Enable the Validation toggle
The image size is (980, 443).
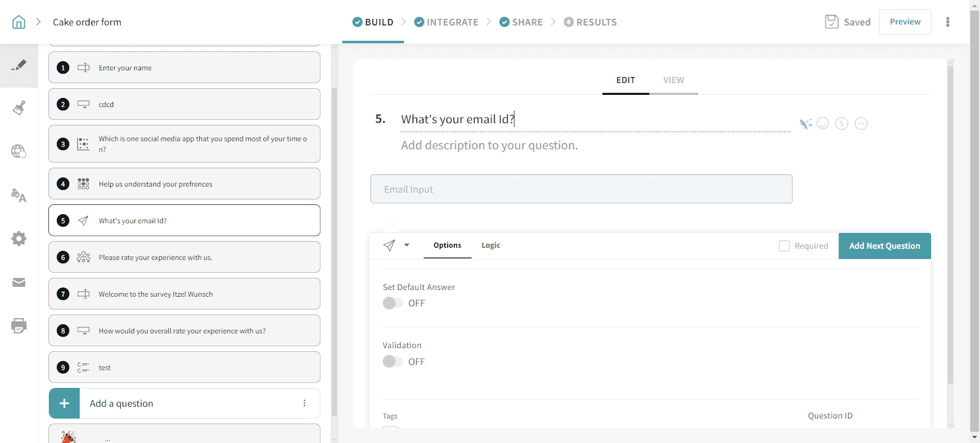pos(393,362)
